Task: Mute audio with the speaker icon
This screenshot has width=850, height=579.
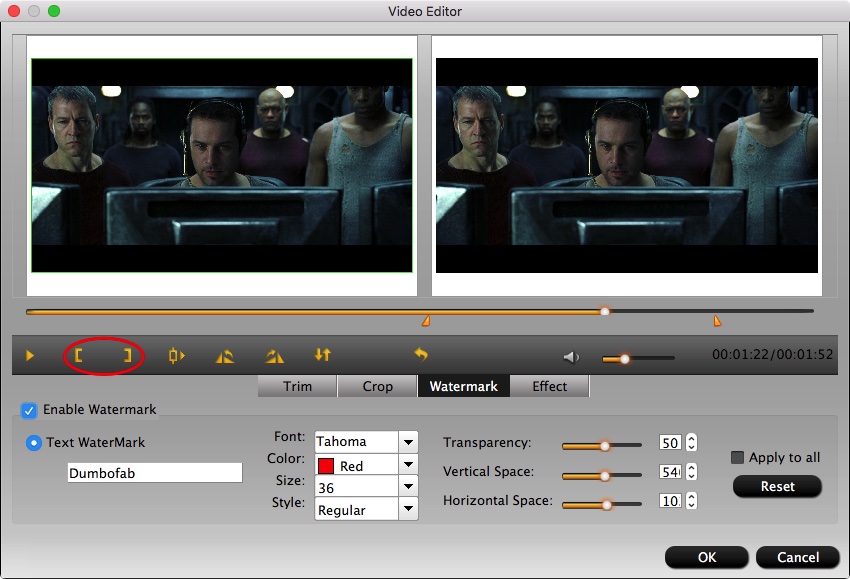Action: point(571,357)
